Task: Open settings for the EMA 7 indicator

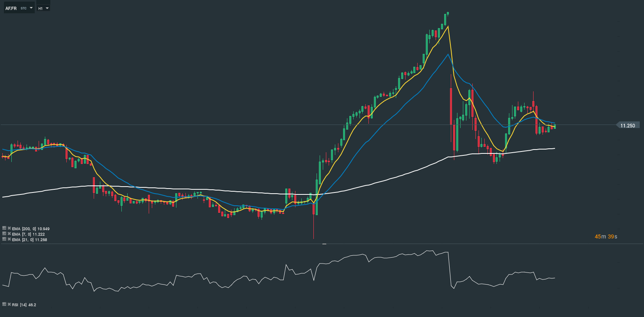Action: (x=4, y=233)
